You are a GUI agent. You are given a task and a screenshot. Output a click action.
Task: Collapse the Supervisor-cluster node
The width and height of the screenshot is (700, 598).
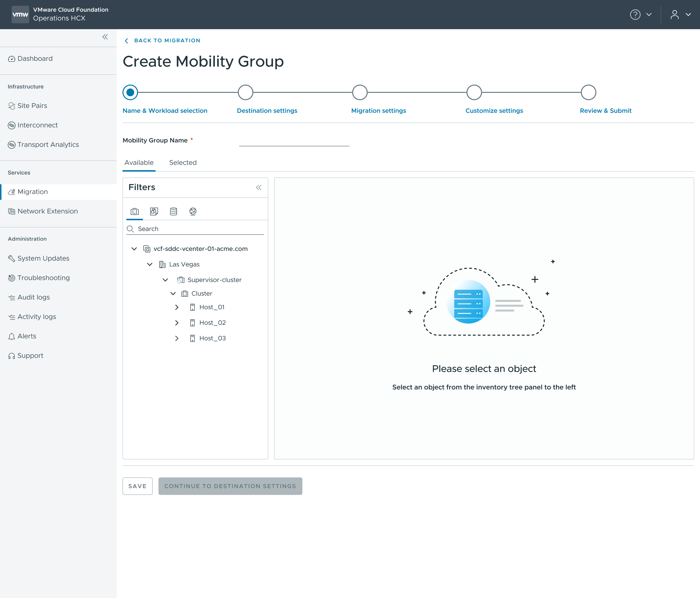coord(165,280)
